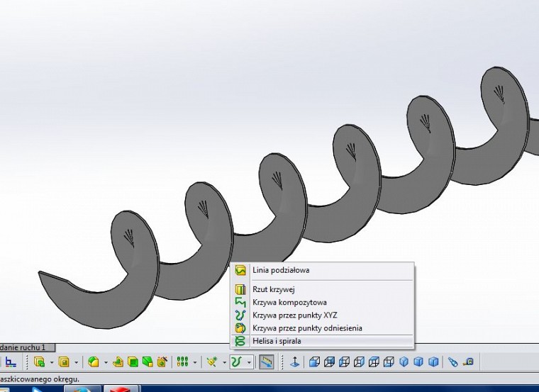Open the Fillet dropdown arrow
Viewport: 539px width, 392px height.
106,362
